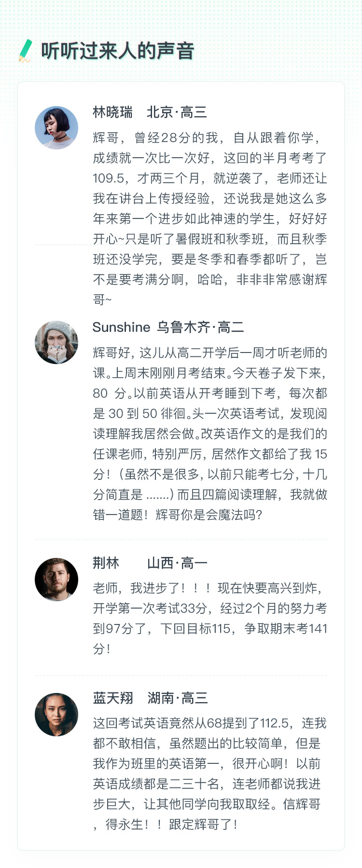Viewport: 362px width, 868px height.
Task: Select the 山西·高一 label
Action: [177, 563]
